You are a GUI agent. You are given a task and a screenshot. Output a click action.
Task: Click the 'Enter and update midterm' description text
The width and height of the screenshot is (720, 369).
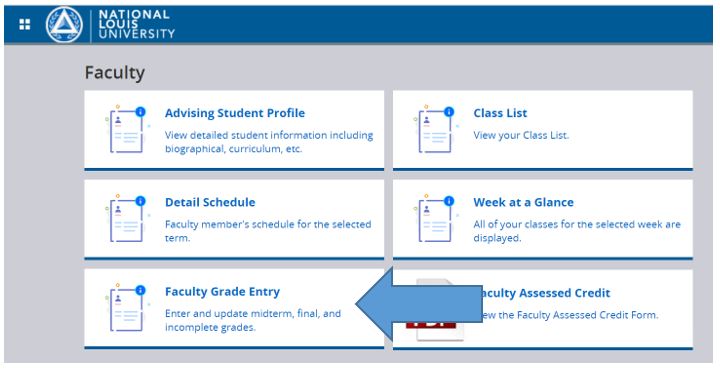coord(253,320)
